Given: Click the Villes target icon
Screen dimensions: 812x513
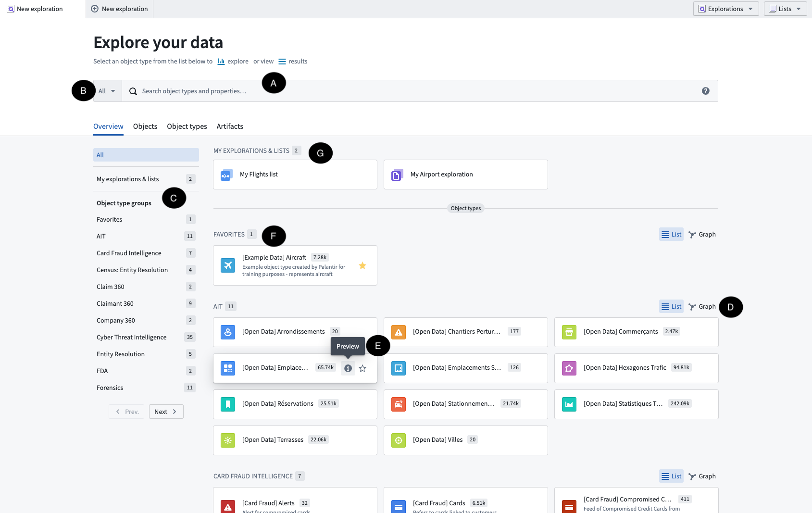Looking at the screenshot, I should (399, 440).
